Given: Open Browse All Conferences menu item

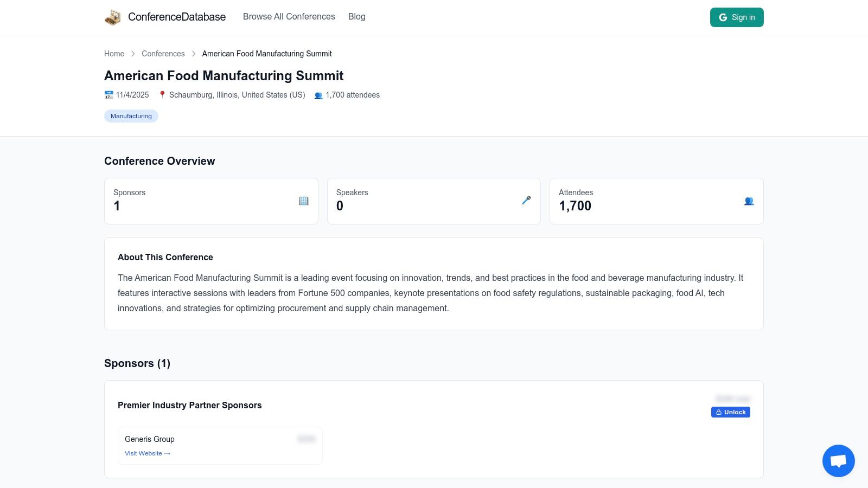Looking at the screenshot, I should tap(289, 17).
